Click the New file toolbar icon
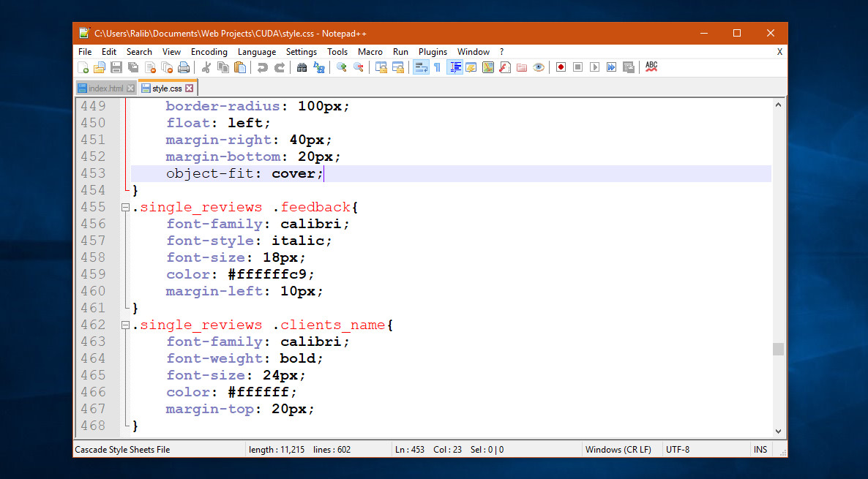The height and width of the screenshot is (479, 868). 83,67
